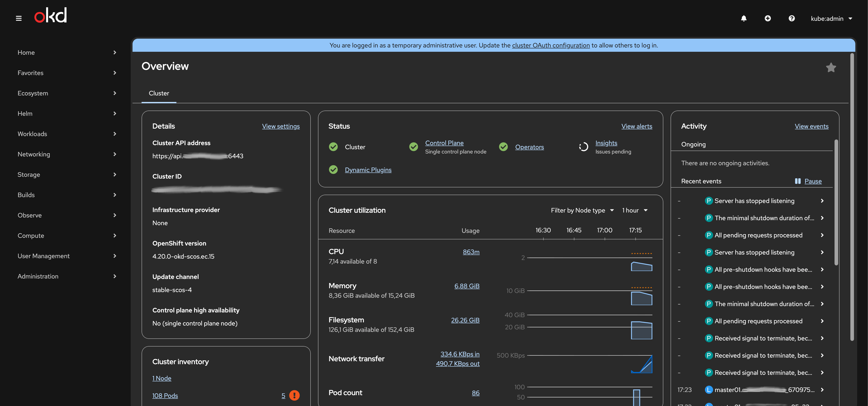Open the notifications bell

[744, 18]
